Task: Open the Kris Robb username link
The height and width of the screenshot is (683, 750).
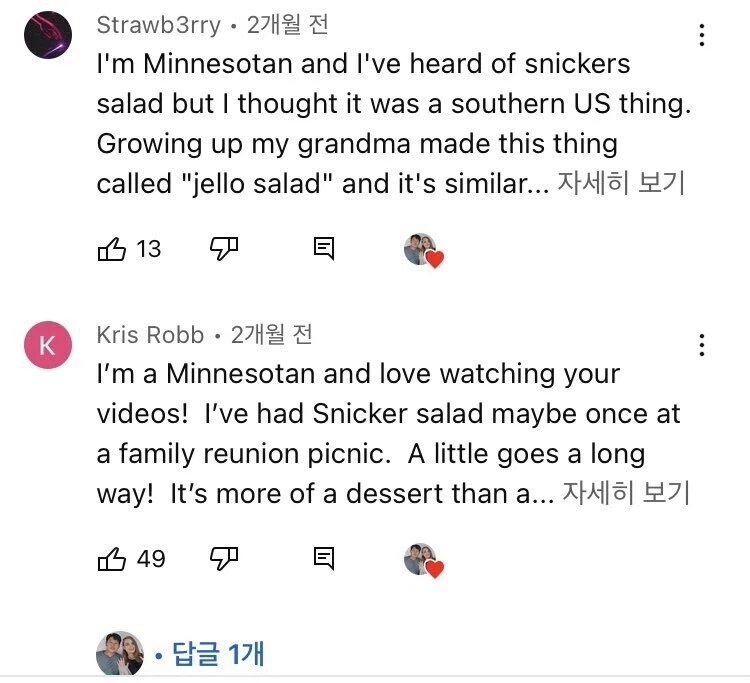Action: [x=150, y=334]
